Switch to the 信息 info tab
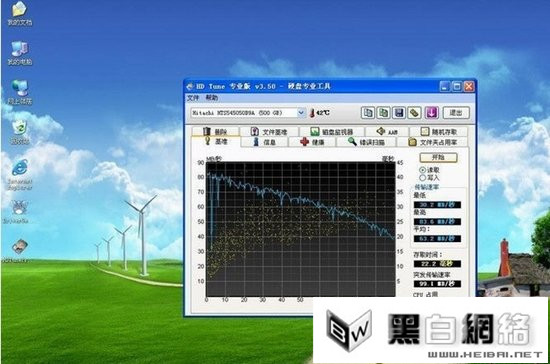The image size is (550, 364). coord(264,142)
